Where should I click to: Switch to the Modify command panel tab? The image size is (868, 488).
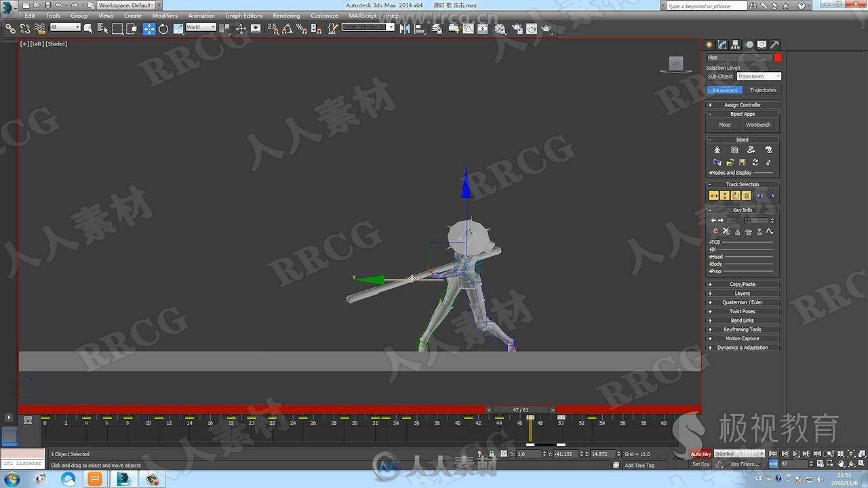point(723,45)
